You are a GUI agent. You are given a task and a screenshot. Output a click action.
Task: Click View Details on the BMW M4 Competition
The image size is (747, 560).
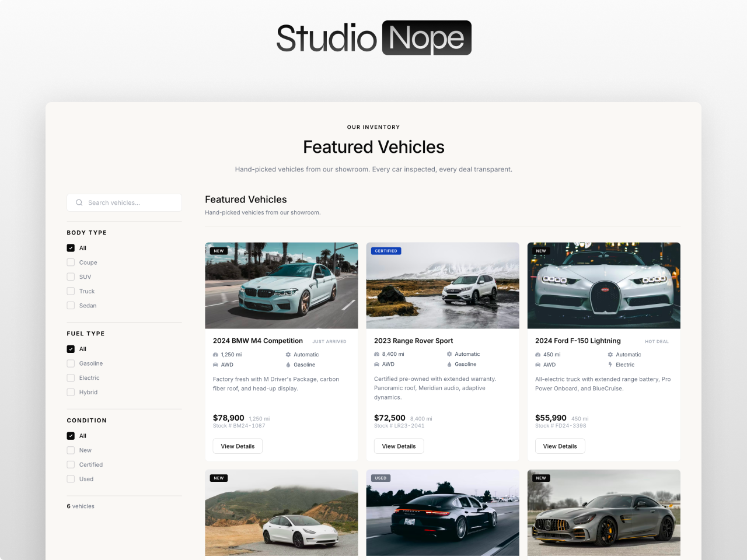(x=238, y=446)
